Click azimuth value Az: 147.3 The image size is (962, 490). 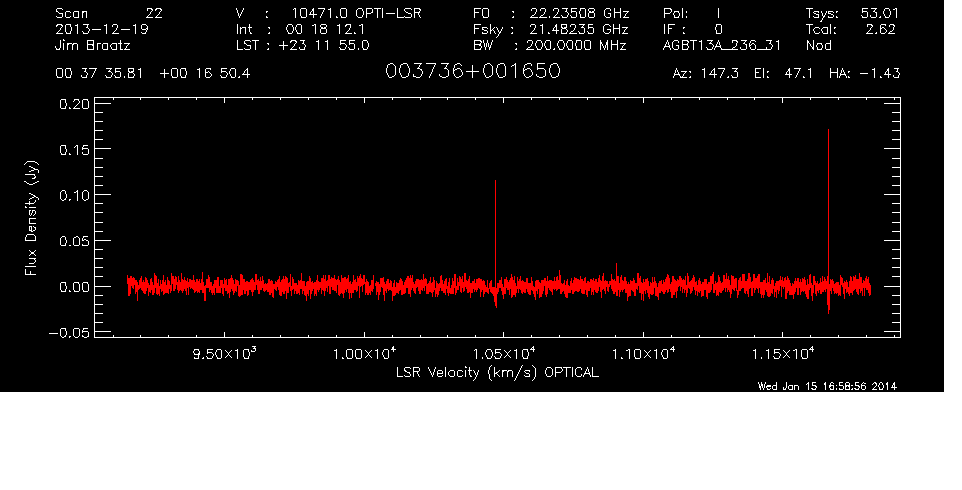706,74
